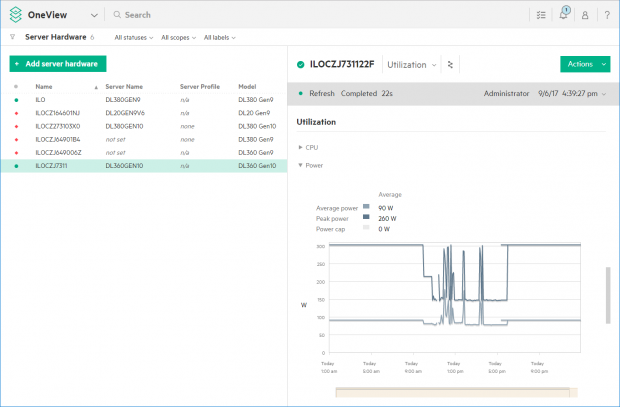620x407 pixels.
Task: Open the map view icon beside Utilization
Action: (x=450, y=64)
